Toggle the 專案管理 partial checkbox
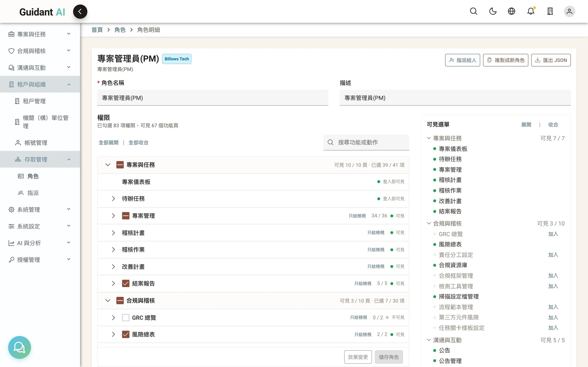The width and height of the screenshot is (588, 367). click(126, 216)
